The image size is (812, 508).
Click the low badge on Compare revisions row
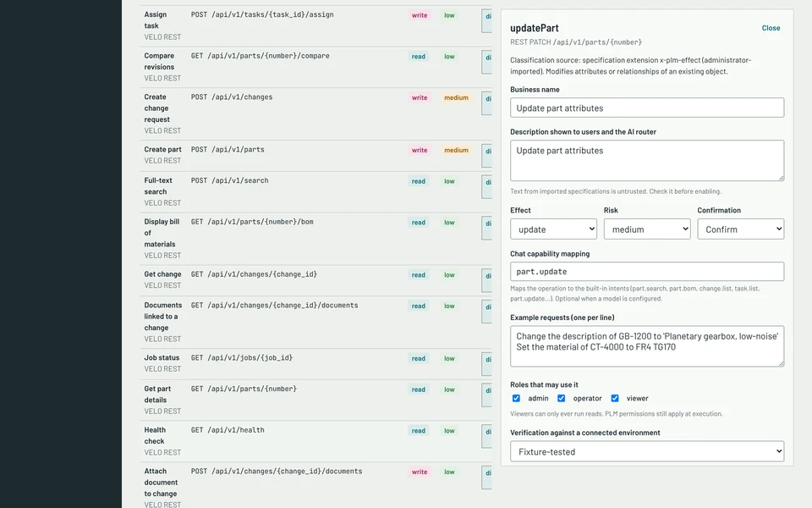click(449, 57)
